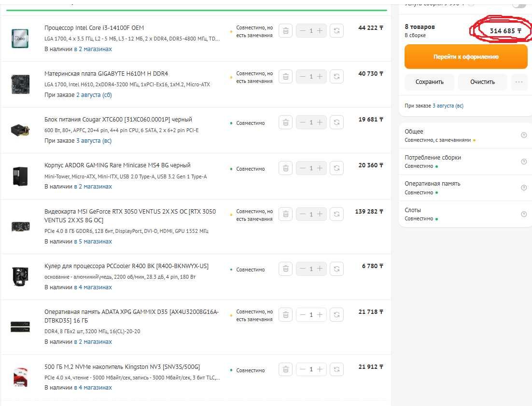This screenshot has height=406, width=532.
Task: Open Процессор Intel Core i3-14100F OEM
Action: pyautogui.click(x=94, y=28)
